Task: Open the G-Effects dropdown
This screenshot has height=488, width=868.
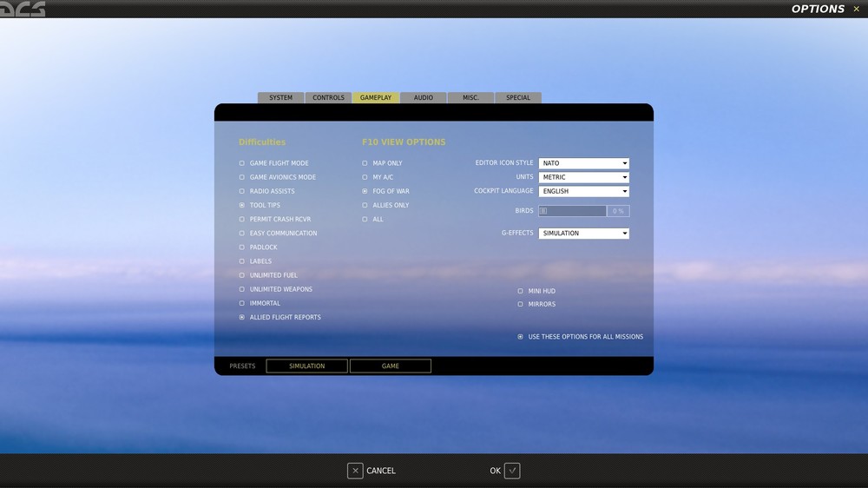Action: point(584,234)
